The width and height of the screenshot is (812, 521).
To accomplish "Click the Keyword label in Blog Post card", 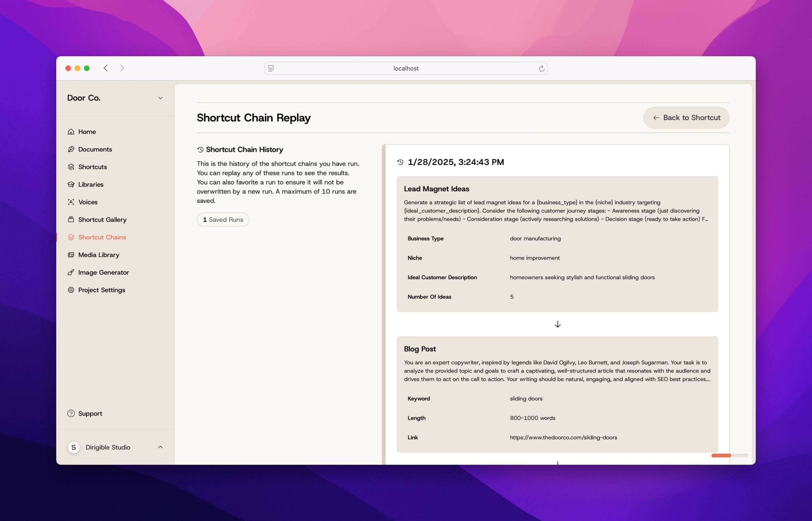I will point(419,399).
